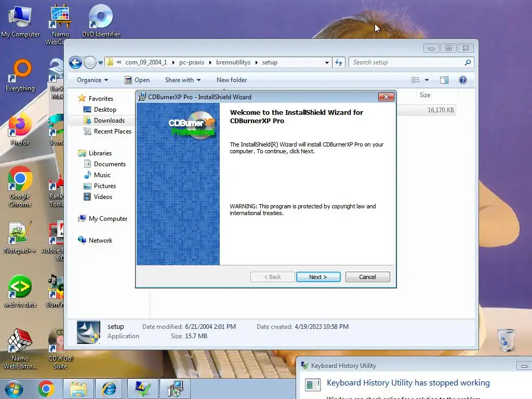This screenshot has width=532, height=399.
Task: Click Chrome in the taskbar
Action: point(46,389)
